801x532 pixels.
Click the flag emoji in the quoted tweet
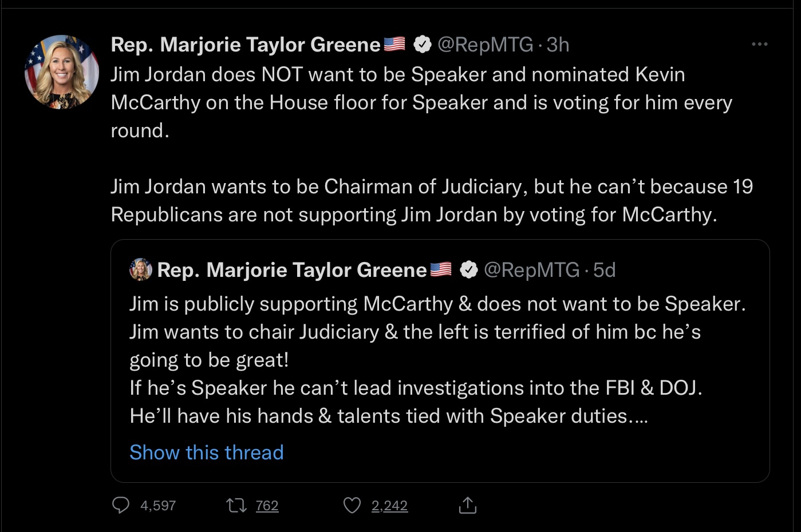(x=440, y=269)
